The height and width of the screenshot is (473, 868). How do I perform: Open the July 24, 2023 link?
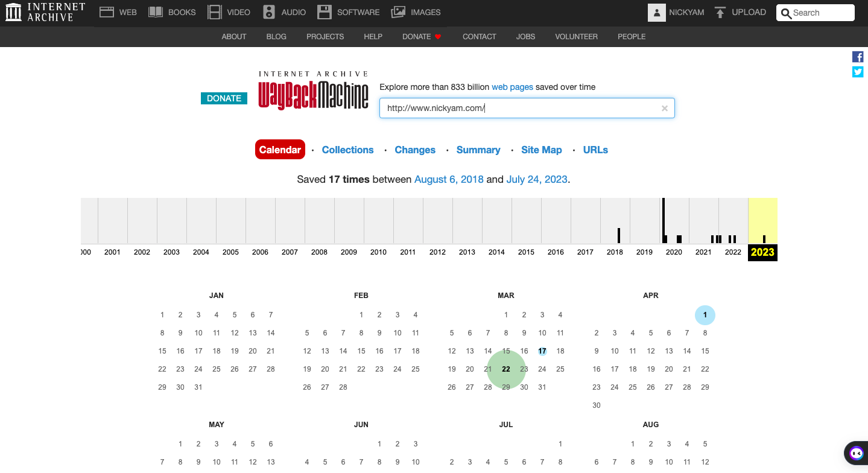click(537, 179)
